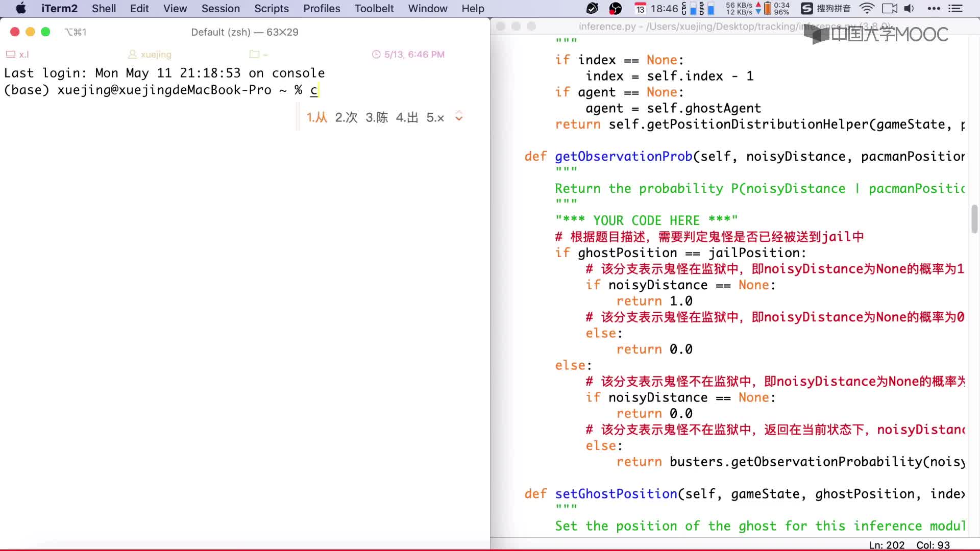Open the Help menu
This screenshot has width=980, height=551.
(473, 8)
